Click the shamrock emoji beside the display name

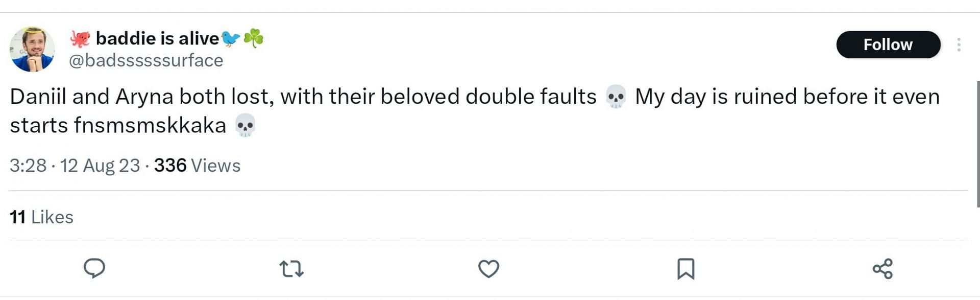point(254,38)
